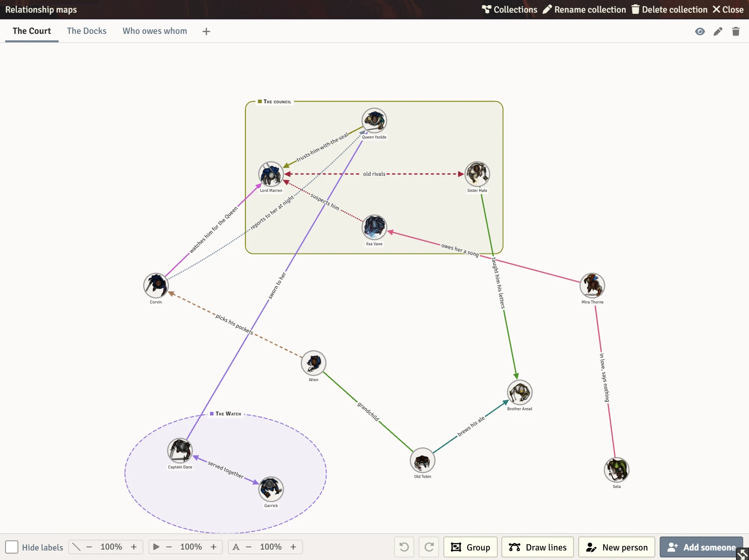Select Corvin's portrait token
This screenshot has height=560, width=749.
156,286
